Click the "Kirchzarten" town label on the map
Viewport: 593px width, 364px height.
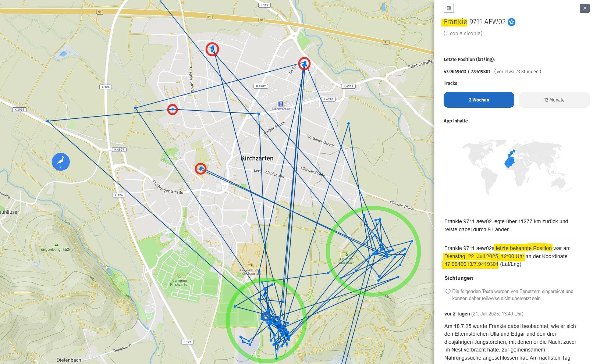click(x=257, y=158)
